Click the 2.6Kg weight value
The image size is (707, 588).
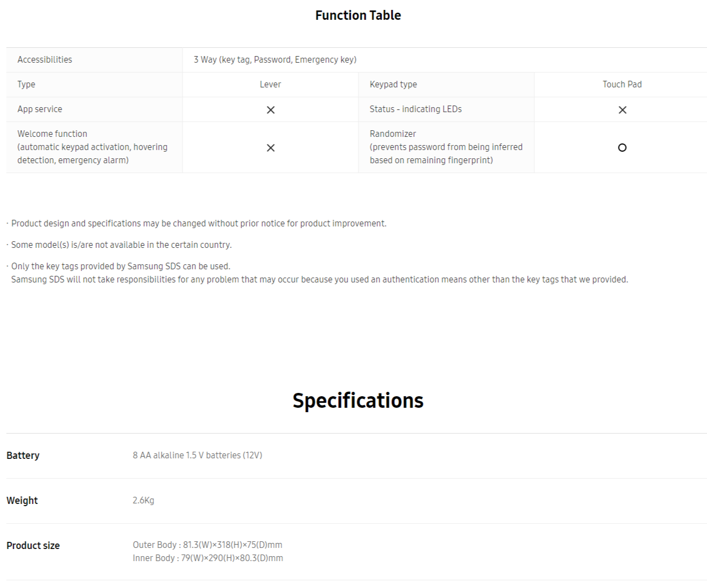tap(143, 500)
